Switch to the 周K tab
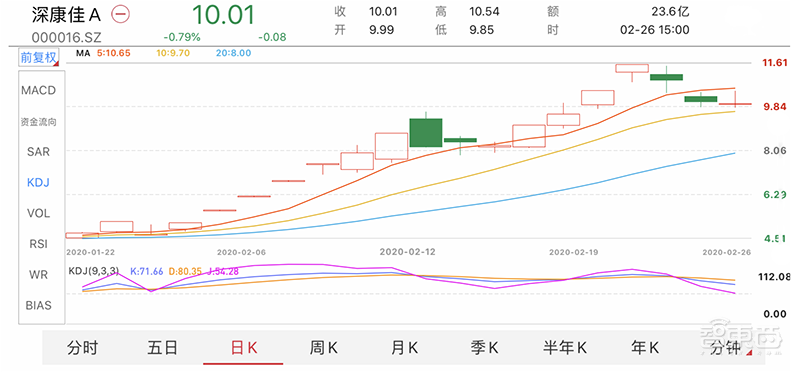The image size is (800, 372). click(323, 348)
